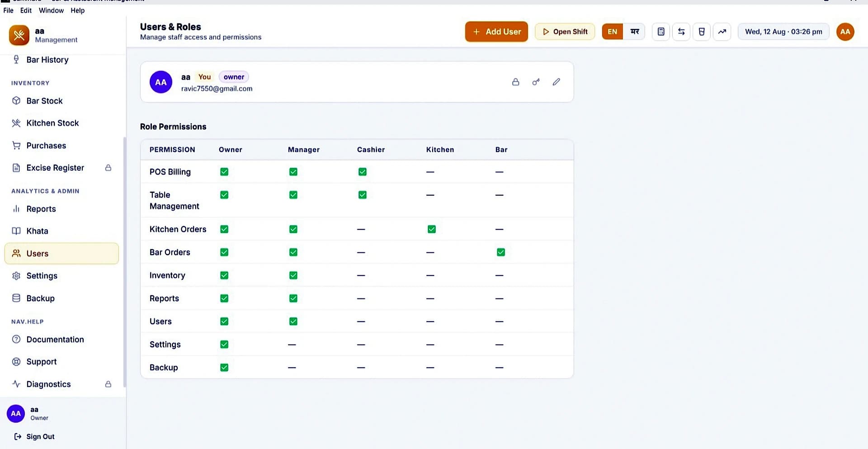Select Users item in sidebar
The width and height of the screenshot is (868, 449).
61,254
